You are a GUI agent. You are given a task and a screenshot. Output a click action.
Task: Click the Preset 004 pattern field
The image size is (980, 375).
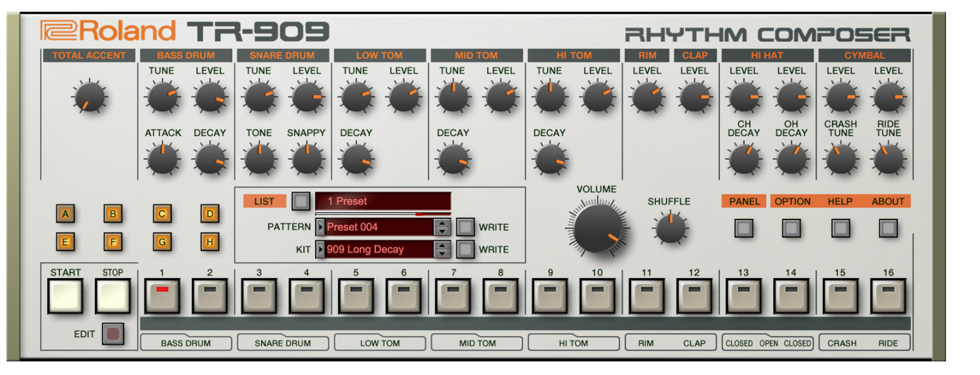(379, 227)
